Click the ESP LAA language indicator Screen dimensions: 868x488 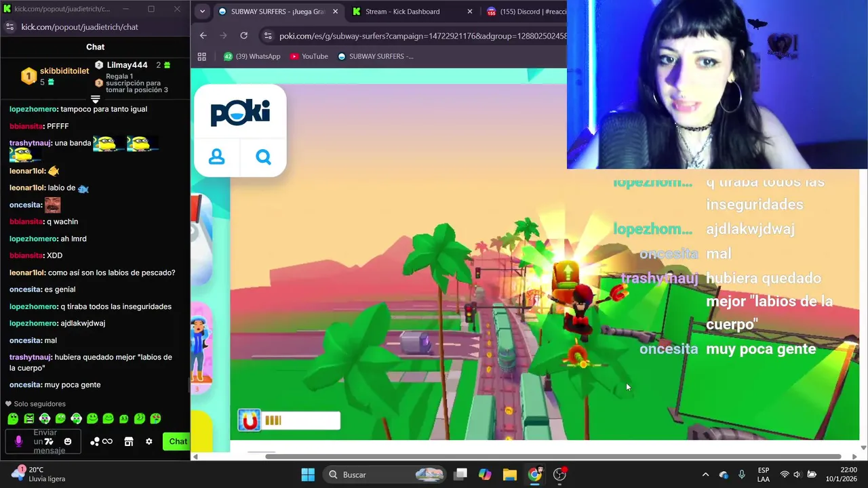764,474
